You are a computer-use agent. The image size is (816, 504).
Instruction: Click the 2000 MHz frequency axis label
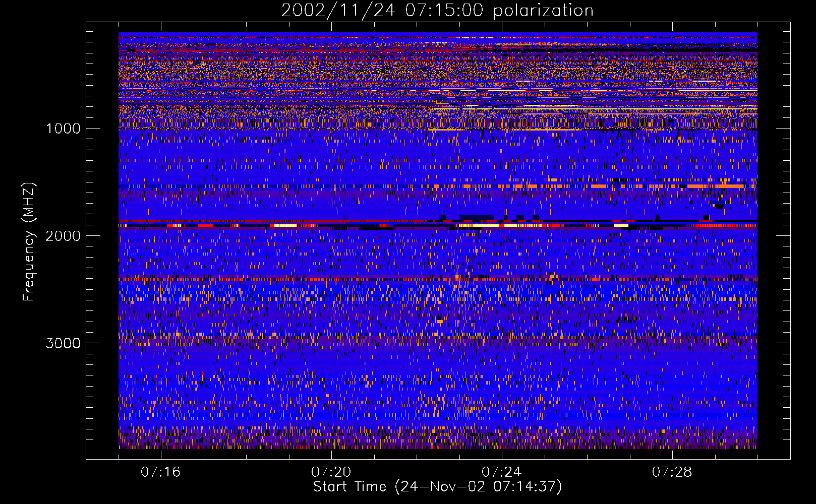pyautogui.click(x=63, y=236)
